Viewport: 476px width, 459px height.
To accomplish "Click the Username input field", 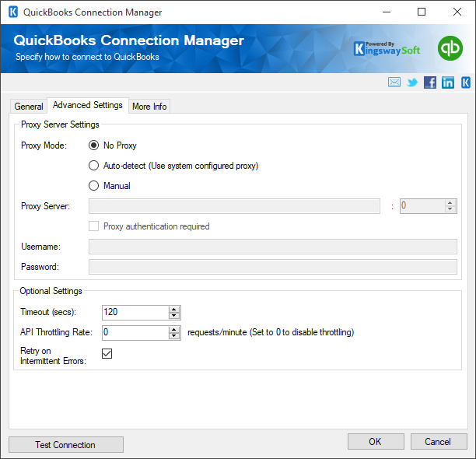I will pyautogui.click(x=272, y=247).
